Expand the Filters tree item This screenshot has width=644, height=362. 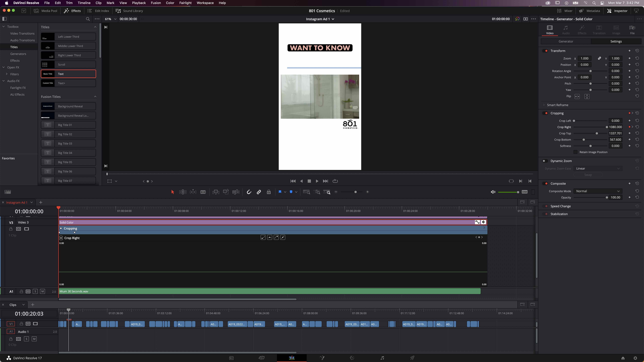point(7,74)
